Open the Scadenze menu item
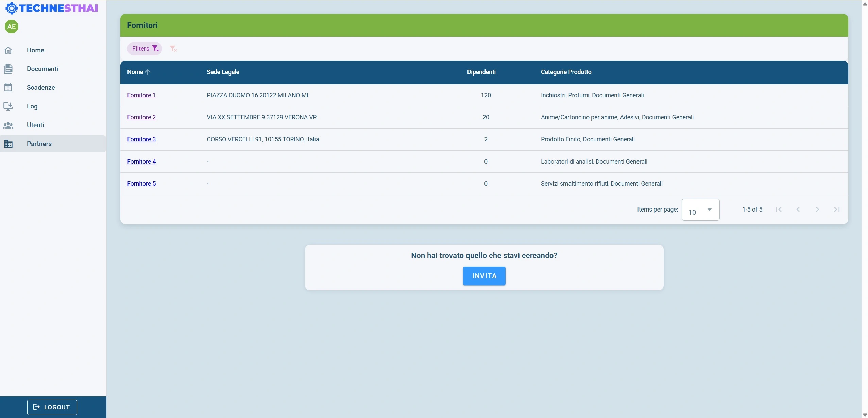The width and height of the screenshot is (868, 418). [41, 88]
